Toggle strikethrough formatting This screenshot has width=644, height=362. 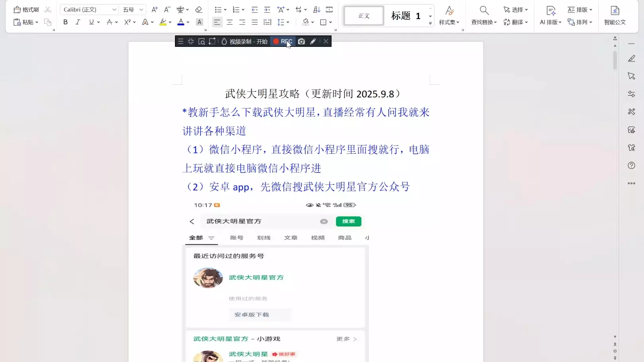[x=109, y=22]
